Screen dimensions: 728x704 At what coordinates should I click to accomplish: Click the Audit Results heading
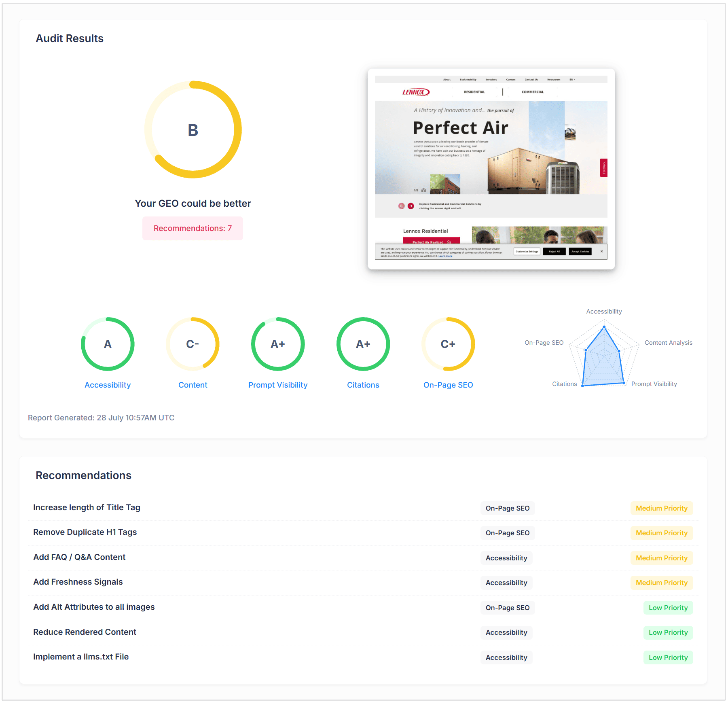click(x=70, y=38)
